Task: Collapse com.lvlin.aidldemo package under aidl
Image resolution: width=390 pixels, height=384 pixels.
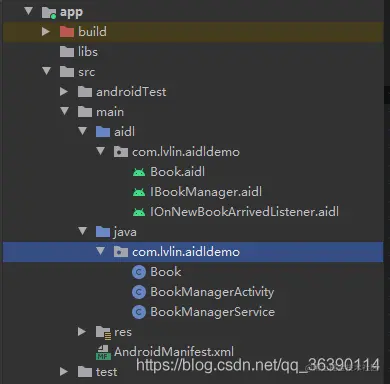Action: point(101,151)
